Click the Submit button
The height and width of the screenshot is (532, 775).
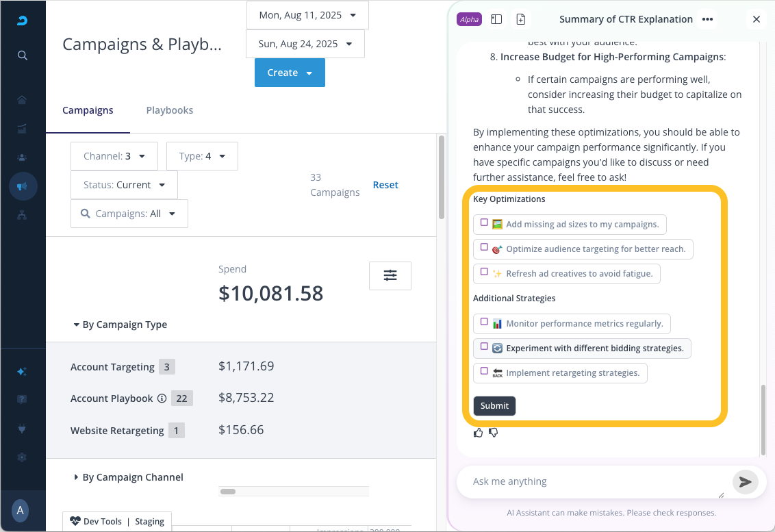pos(494,406)
